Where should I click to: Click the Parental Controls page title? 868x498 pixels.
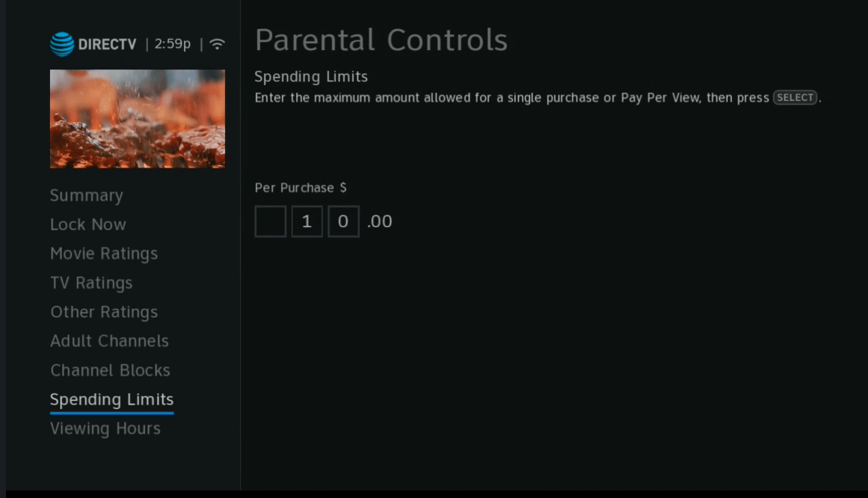click(381, 40)
